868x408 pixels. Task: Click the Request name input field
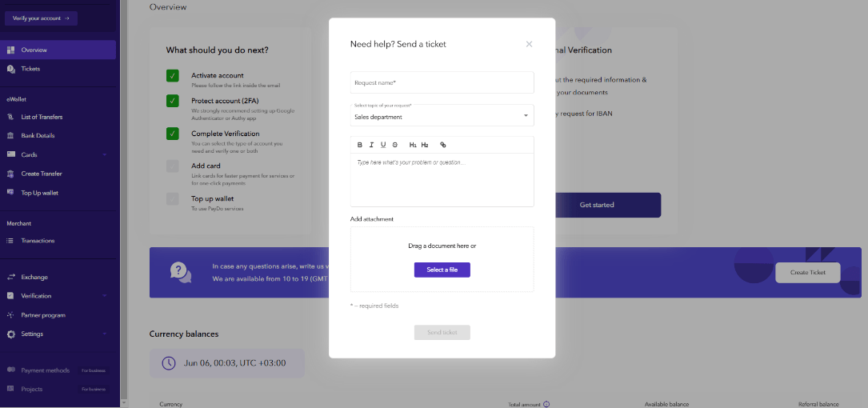coord(442,82)
